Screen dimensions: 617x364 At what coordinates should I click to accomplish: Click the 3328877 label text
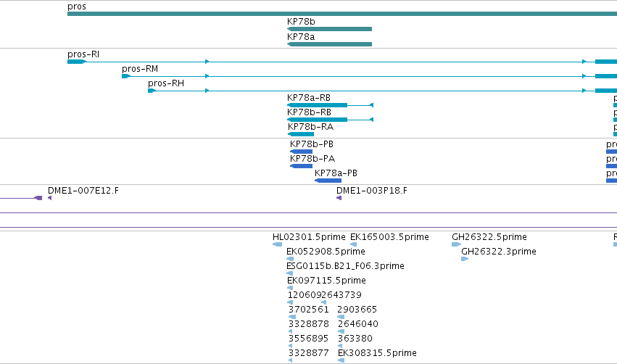click(x=309, y=353)
